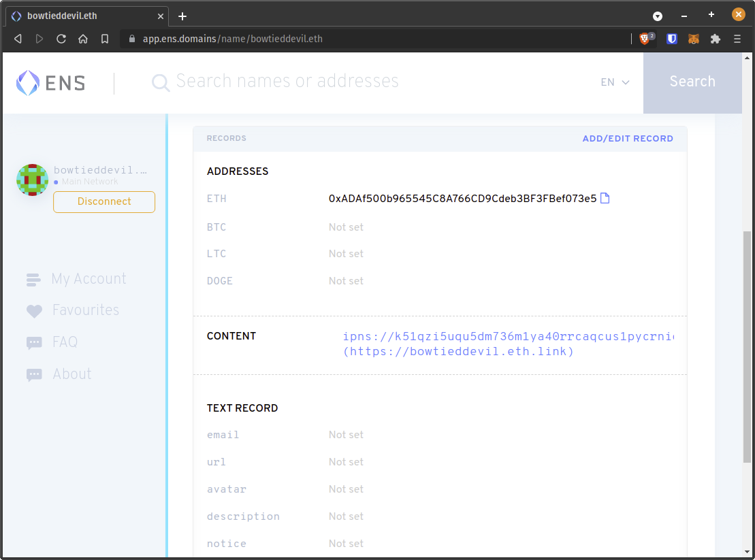Click the ENS logo
Viewport: 755px width, 560px height.
tap(50, 83)
